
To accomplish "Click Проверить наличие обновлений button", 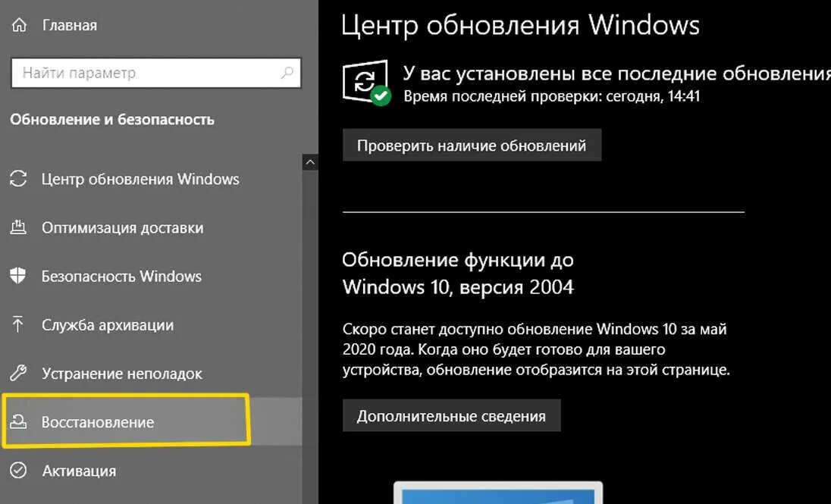I will pyautogui.click(x=472, y=146).
